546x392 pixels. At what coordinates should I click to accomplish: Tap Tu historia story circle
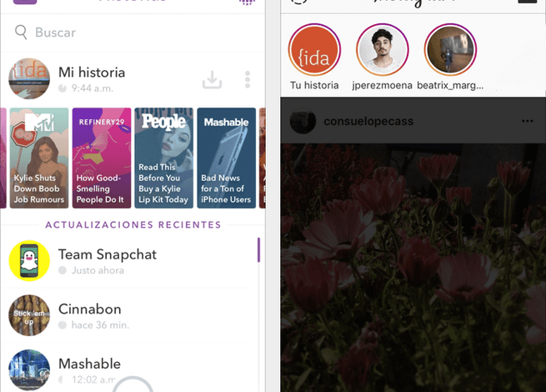tap(314, 52)
